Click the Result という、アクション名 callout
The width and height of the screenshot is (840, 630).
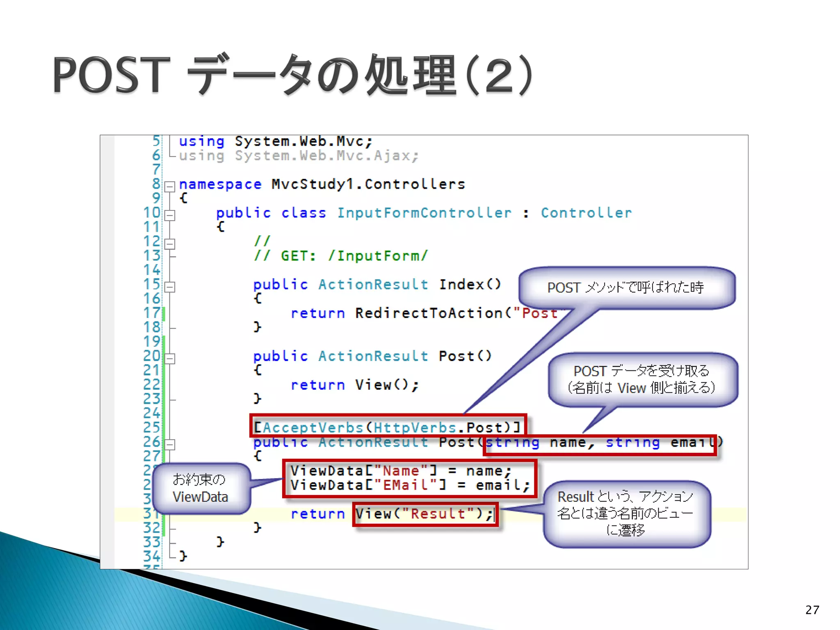626,513
